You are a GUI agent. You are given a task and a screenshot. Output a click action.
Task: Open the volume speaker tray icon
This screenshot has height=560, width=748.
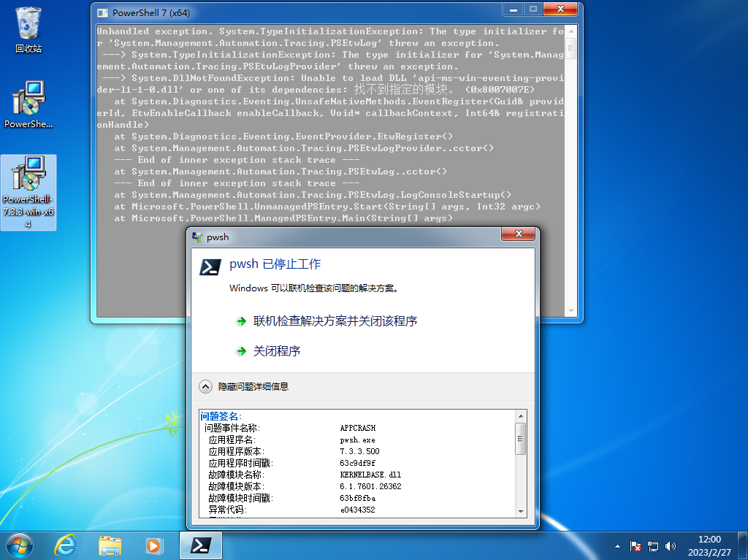[671, 546]
